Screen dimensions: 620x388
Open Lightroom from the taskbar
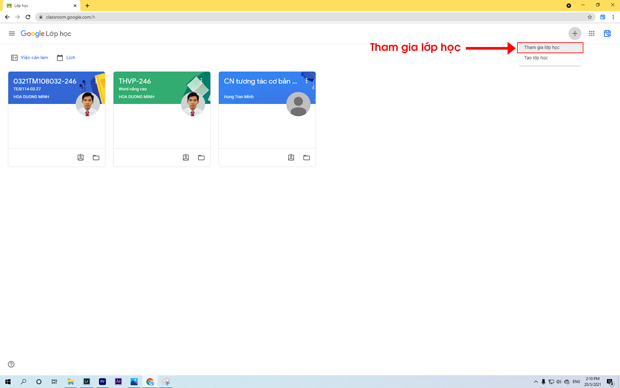pyautogui.click(x=87, y=382)
